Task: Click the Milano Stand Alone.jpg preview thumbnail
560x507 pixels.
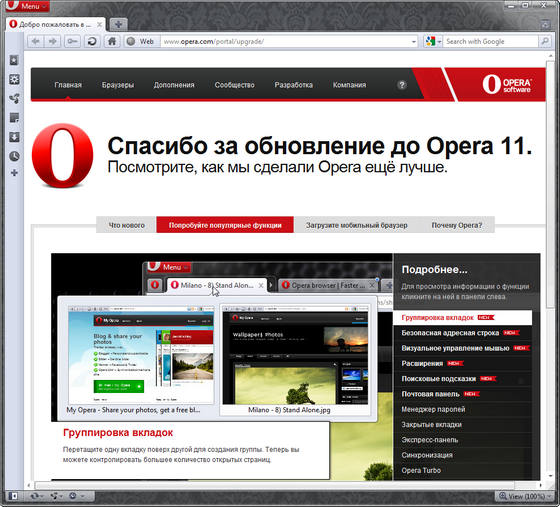Action: (x=295, y=355)
